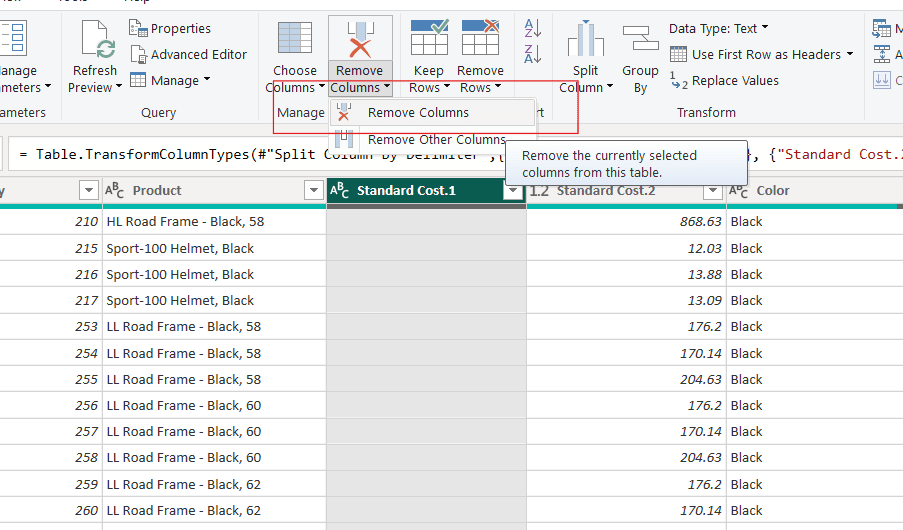Expand the Remove Rows dropdown

click(x=498, y=87)
